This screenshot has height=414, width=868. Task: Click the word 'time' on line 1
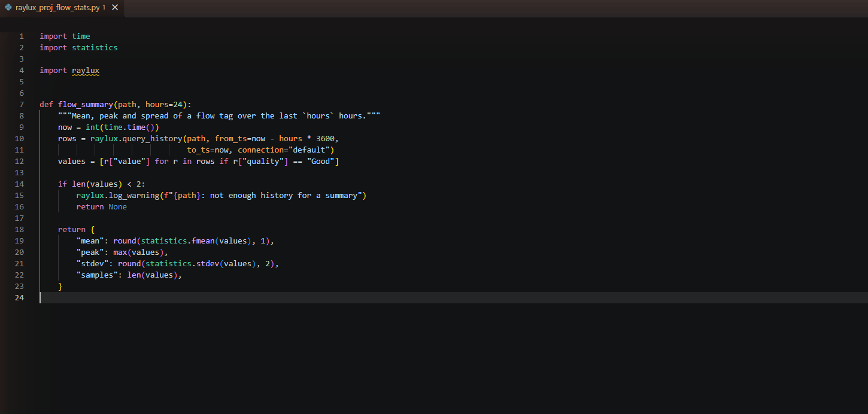click(x=81, y=36)
